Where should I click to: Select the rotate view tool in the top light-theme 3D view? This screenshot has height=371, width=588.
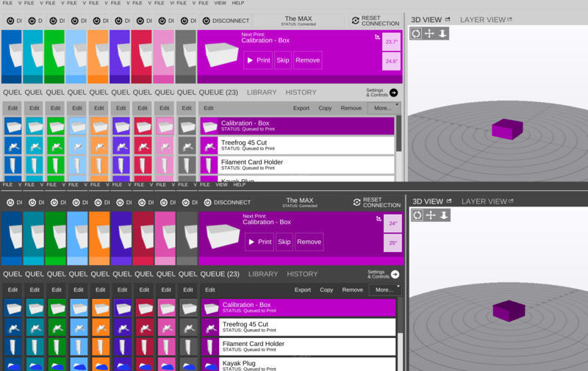coord(416,34)
